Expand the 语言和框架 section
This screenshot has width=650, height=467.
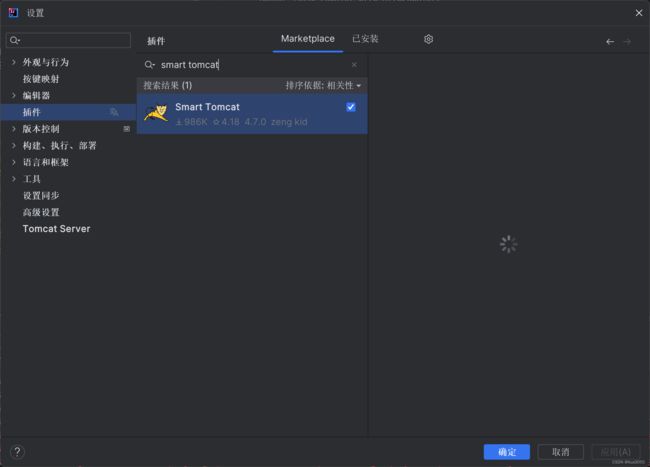tap(14, 162)
